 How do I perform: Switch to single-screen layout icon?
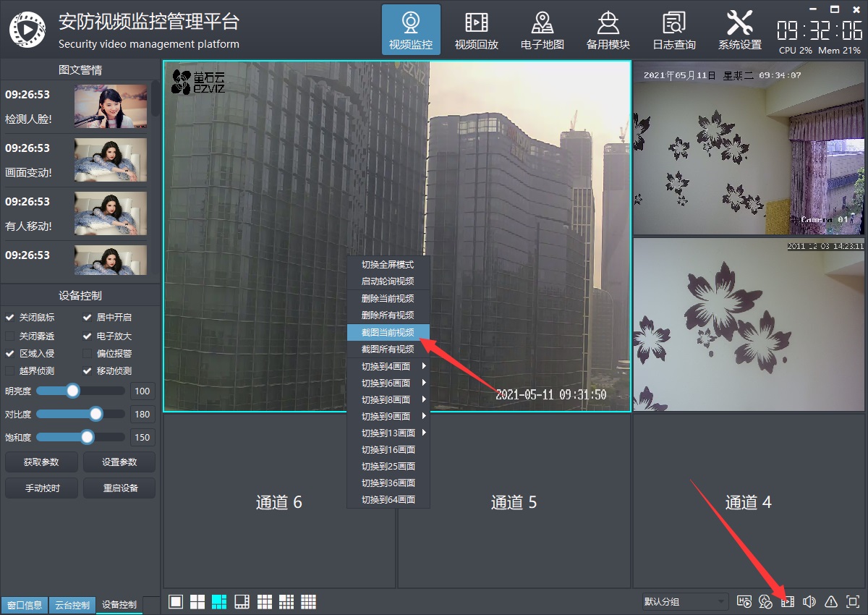[x=175, y=601]
